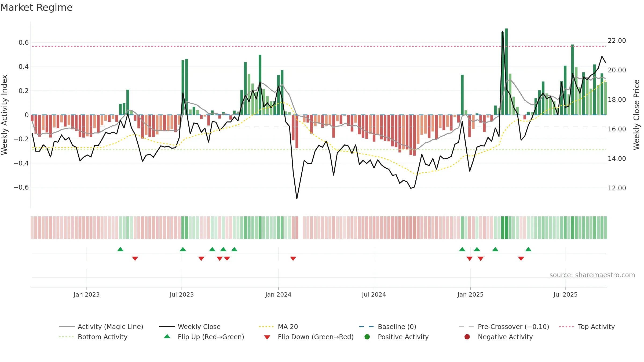Click the 18.00 price axis tick

pyautogui.click(x=617, y=100)
